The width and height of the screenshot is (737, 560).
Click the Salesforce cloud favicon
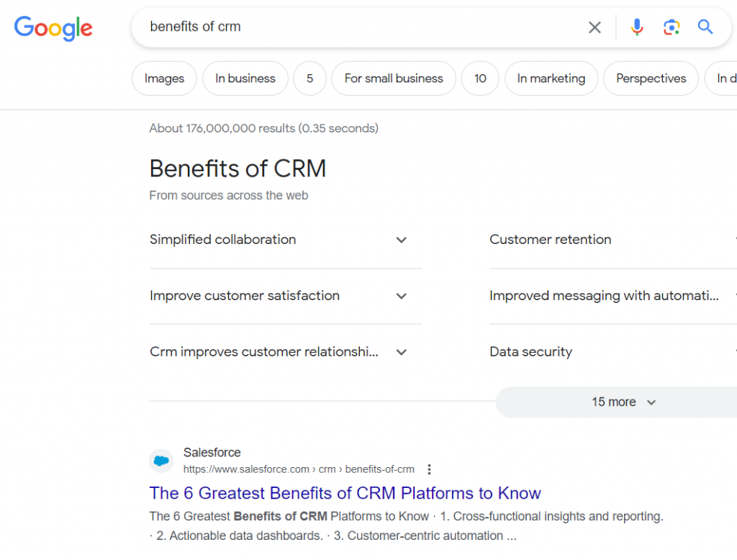tap(161, 461)
